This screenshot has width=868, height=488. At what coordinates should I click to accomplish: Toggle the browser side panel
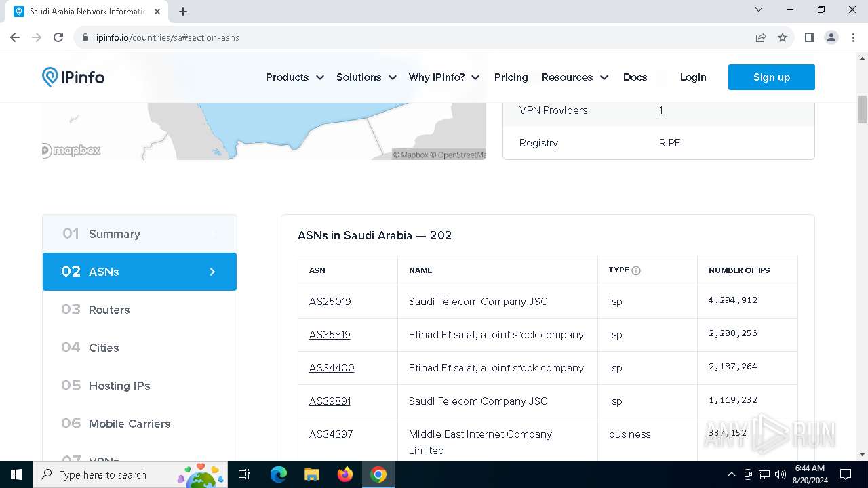809,37
